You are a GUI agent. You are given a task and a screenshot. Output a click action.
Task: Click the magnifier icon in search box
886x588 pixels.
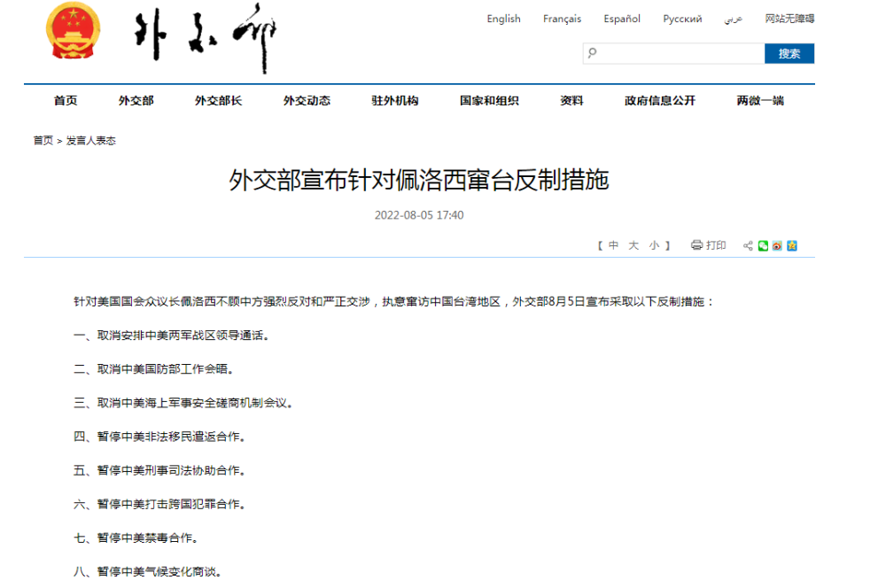point(593,53)
